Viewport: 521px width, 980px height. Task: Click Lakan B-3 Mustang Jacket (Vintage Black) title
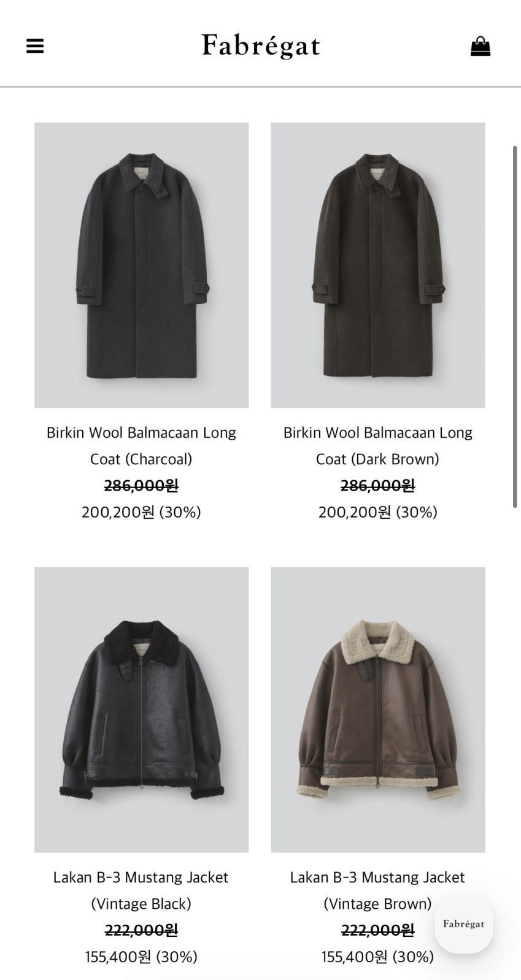pyautogui.click(x=141, y=890)
